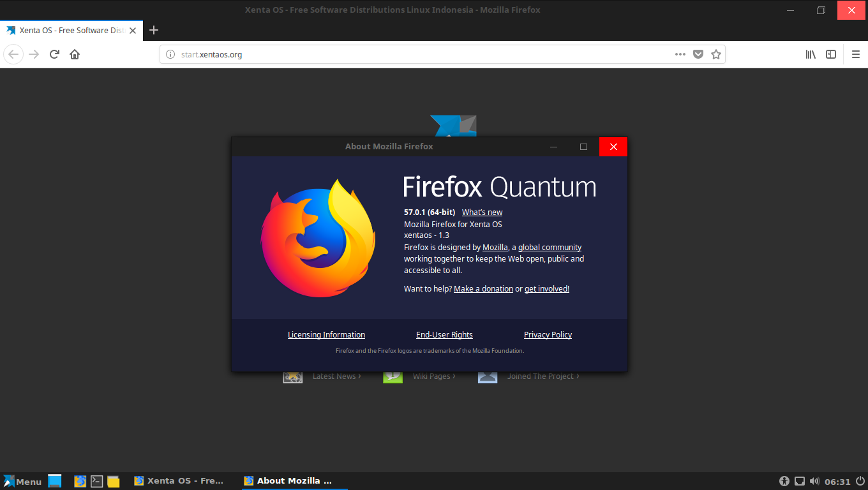Select the Xenta OS browser tab
Screen dimensions: 868x490
(x=71, y=30)
